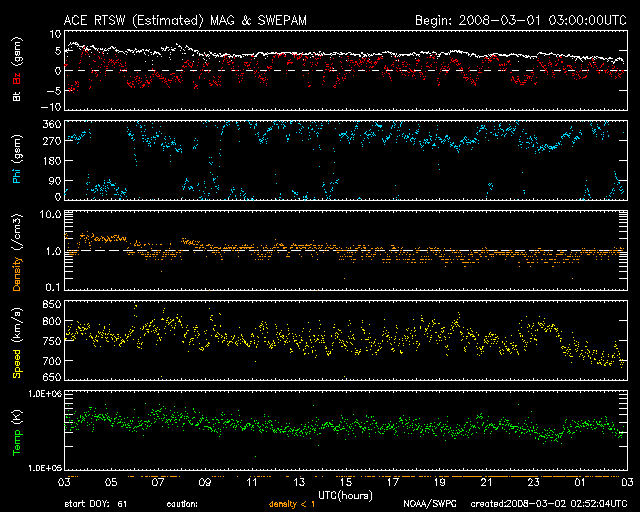Click the 13 hour tick on time axis
This screenshot has height=512, width=640.
pyautogui.click(x=298, y=483)
